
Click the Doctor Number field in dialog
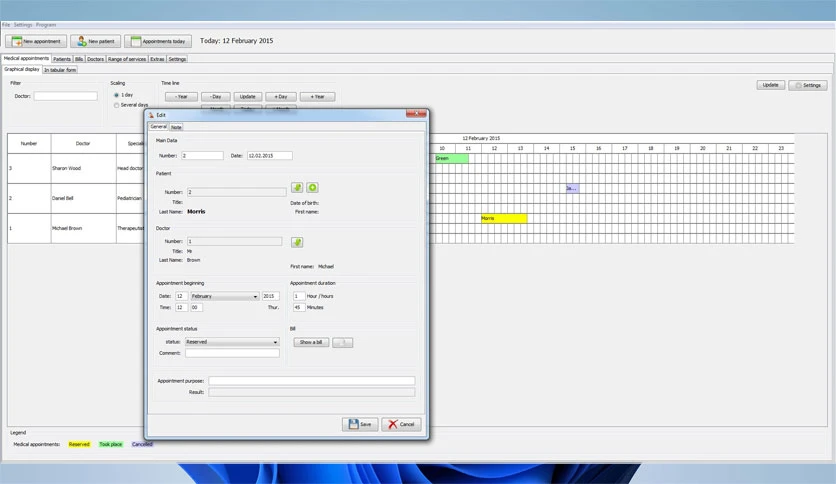click(235, 241)
